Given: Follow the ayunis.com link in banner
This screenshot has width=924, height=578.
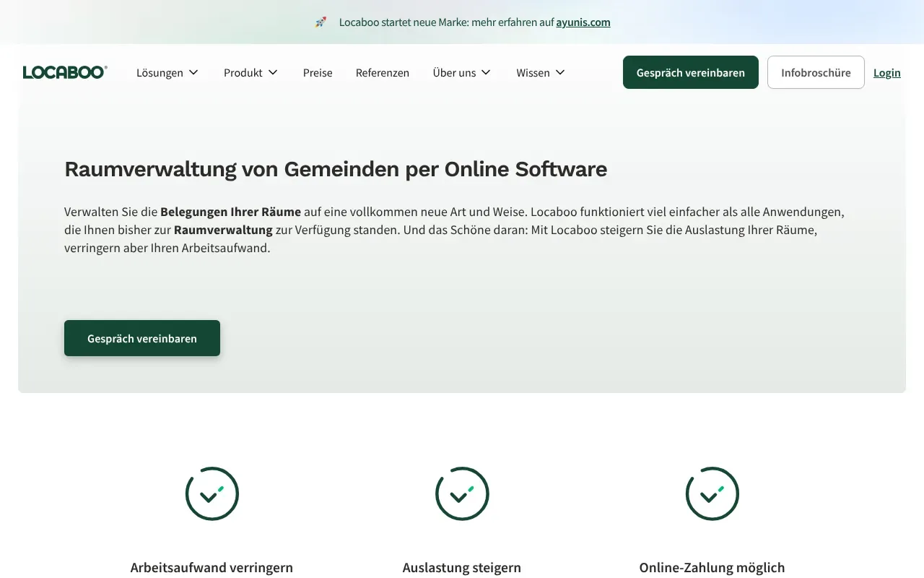Looking at the screenshot, I should pos(583,22).
